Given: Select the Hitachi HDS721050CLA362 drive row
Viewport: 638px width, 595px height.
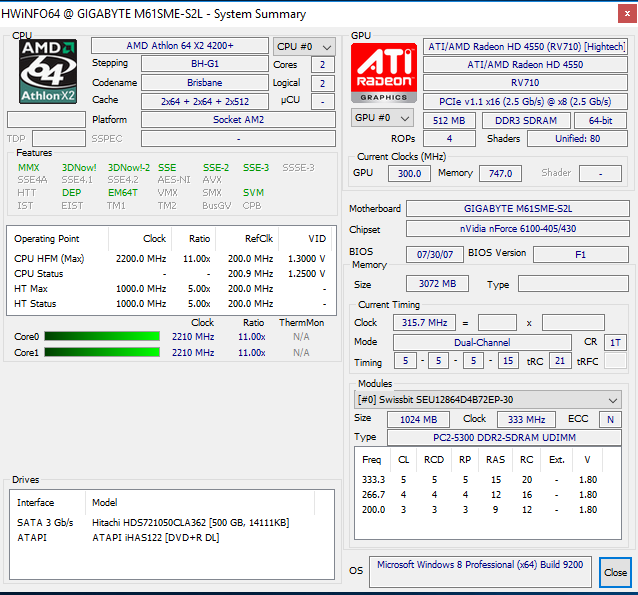Looking at the screenshot, I should point(172,522).
